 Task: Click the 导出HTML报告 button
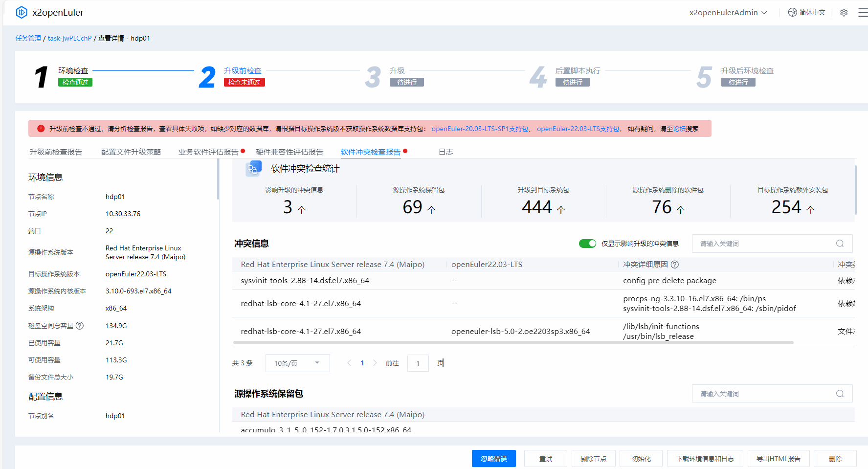778,459
